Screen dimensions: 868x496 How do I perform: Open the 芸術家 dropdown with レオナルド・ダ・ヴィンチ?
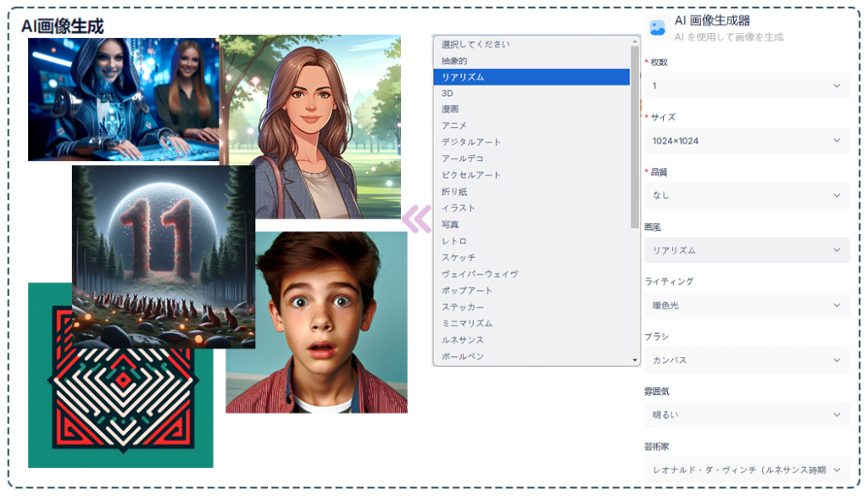746,469
